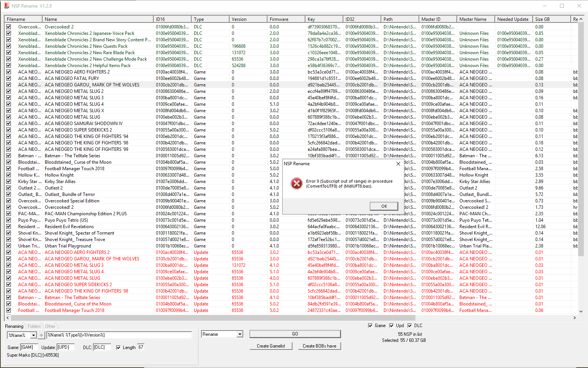The height and width of the screenshot is (368, 588).
Task: Switch to the Other tab
Action: point(50,326)
